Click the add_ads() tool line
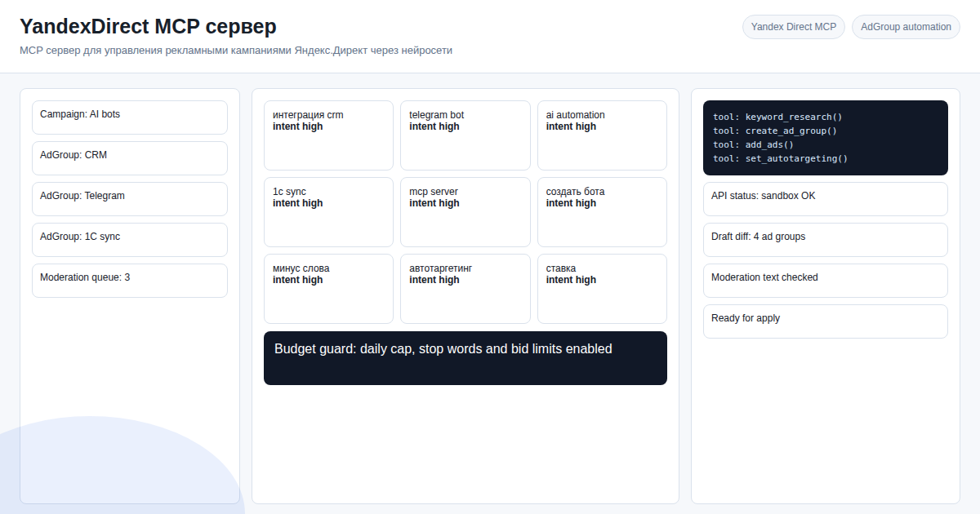The height and width of the screenshot is (514, 980). (x=754, y=144)
